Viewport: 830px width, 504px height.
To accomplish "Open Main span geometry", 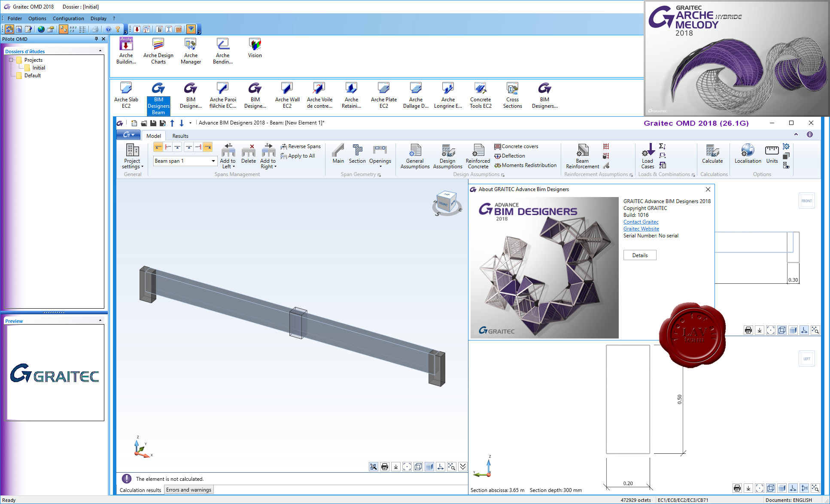I will [338, 154].
